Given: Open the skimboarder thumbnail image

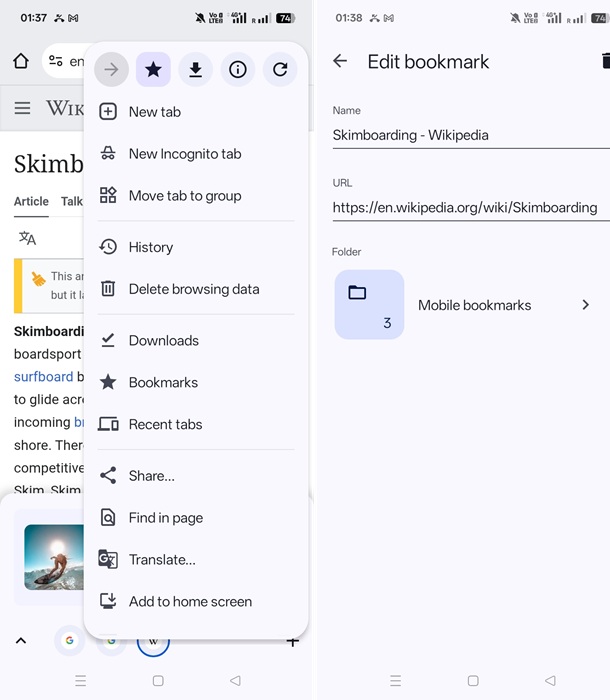Looking at the screenshot, I should click(x=54, y=557).
